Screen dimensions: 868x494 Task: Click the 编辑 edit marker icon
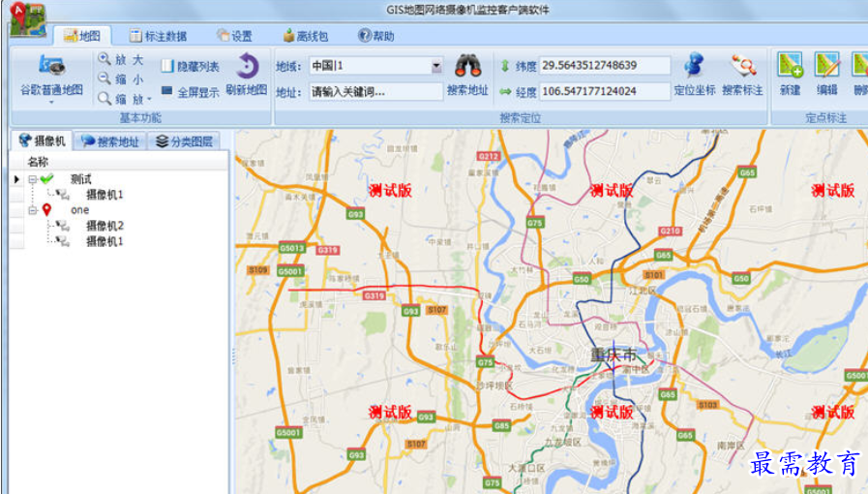[x=827, y=65]
